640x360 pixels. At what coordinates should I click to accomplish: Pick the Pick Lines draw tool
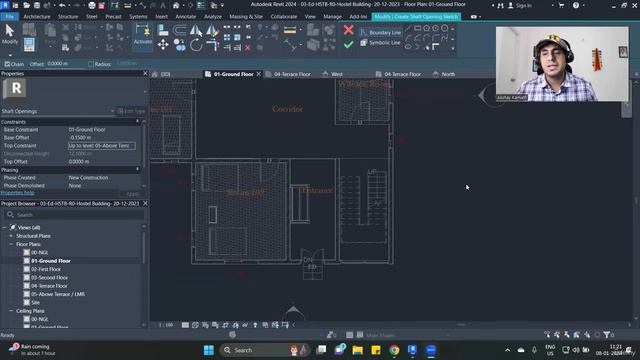[x=427, y=47]
